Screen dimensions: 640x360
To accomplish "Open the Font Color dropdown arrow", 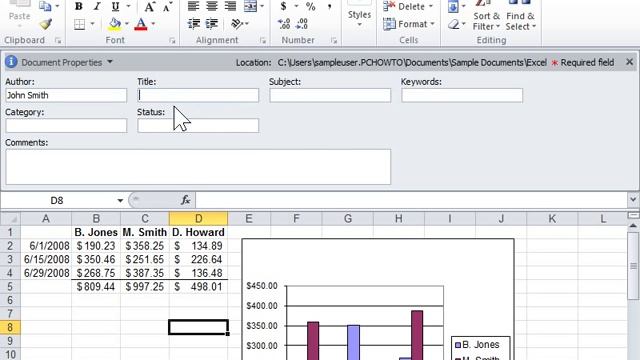I will click(x=153, y=24).
